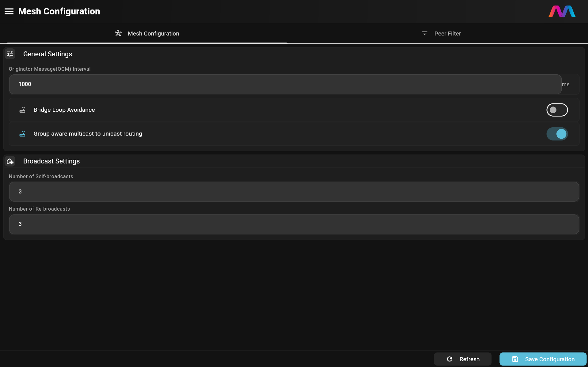Open the hamburger navigation menu
588x367 pixels.
click(x=9, y=11)
